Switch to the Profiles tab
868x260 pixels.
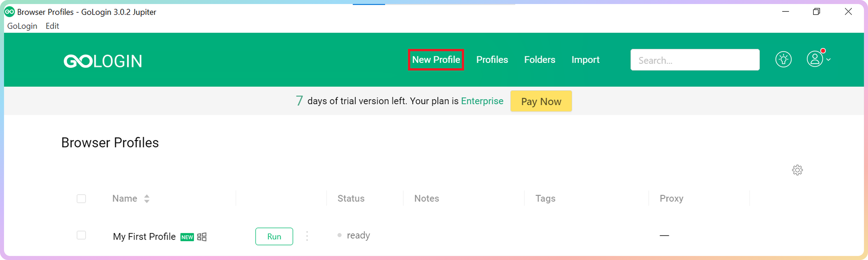point(492,60)
